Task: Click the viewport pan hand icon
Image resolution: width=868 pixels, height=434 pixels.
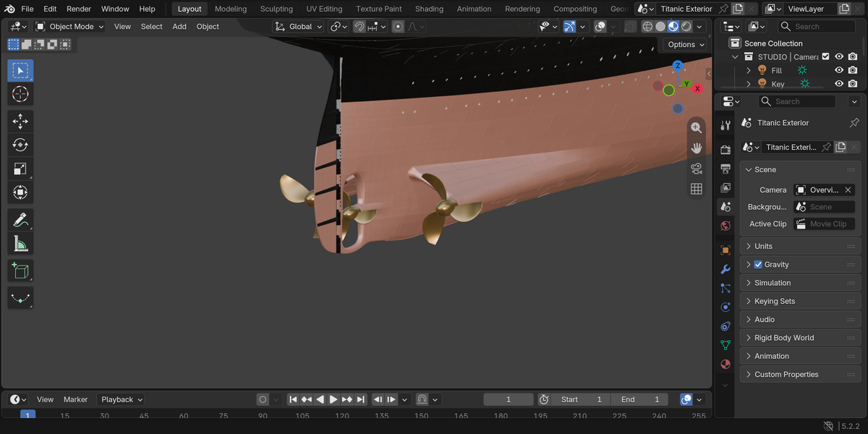Action: (697, 148)
